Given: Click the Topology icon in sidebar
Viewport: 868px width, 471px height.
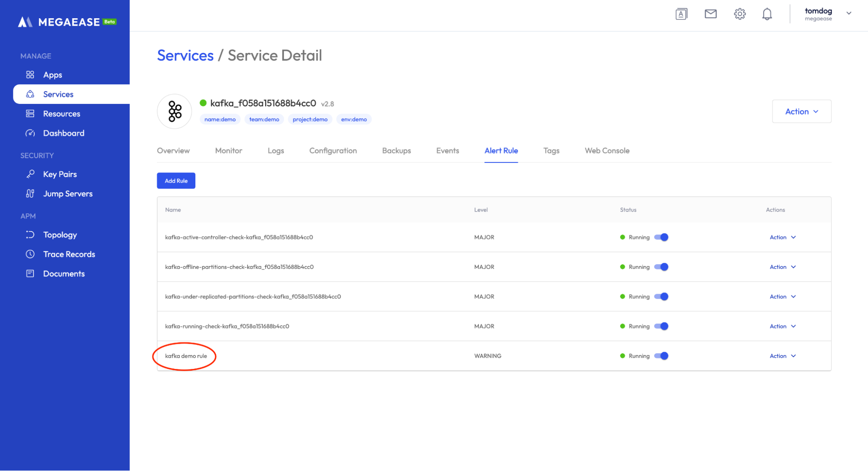Looking at the screenshot, I should point(30,235).
